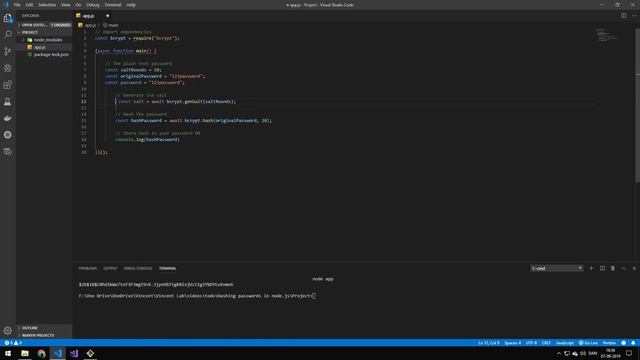Click the require("bcrypt") line
Screen dimensions: 640x360
[x=137, y=38]
